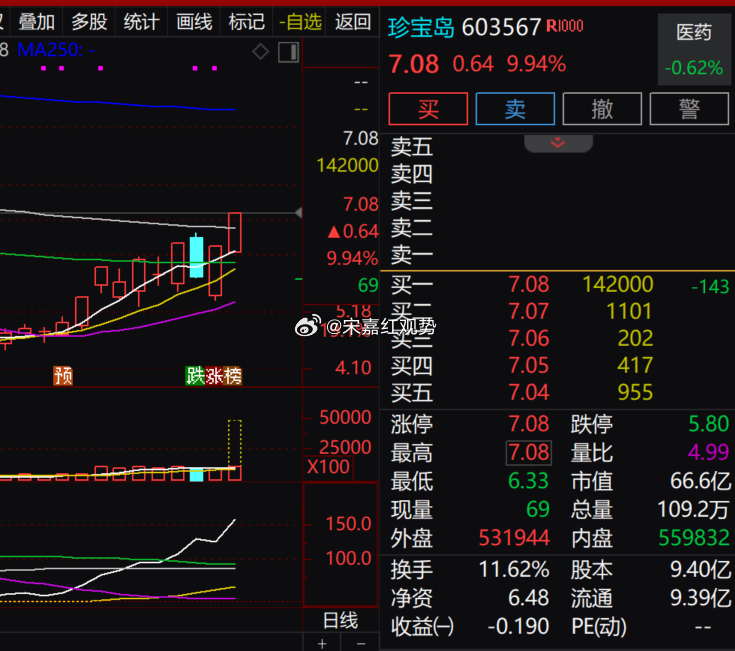Click the 返回 back button
The image size is (735, 651).
coord(353,22)
